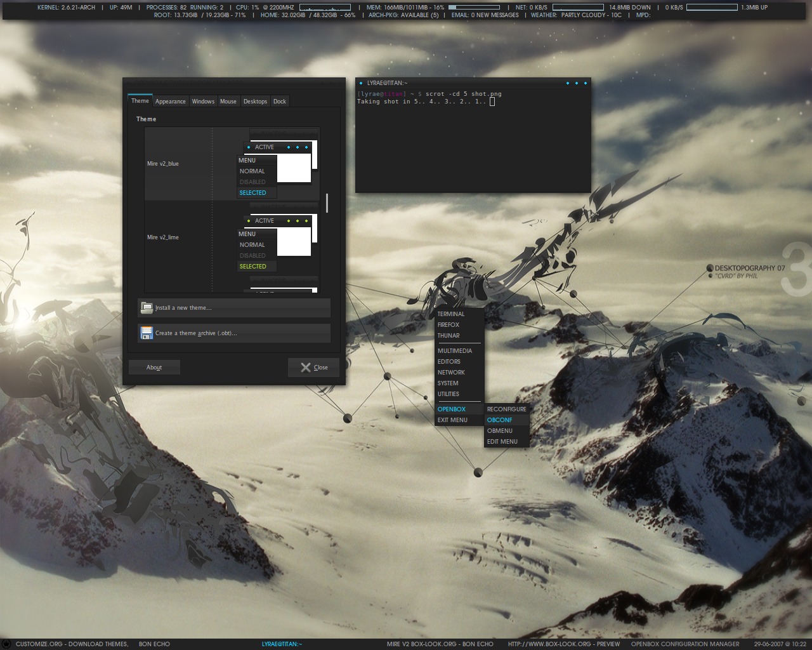Click the left dot icon in terminal title bar

(x=361, y=83)
